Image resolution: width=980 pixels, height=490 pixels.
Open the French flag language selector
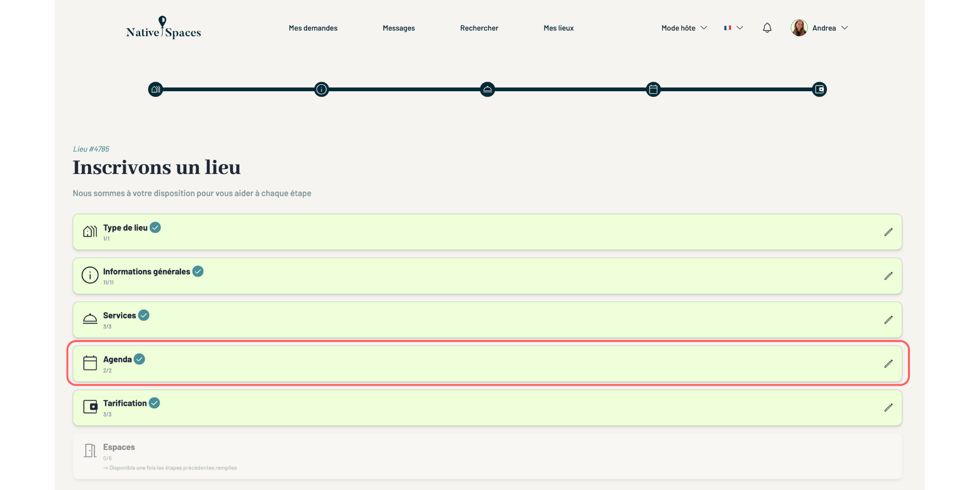coord(734,28)
